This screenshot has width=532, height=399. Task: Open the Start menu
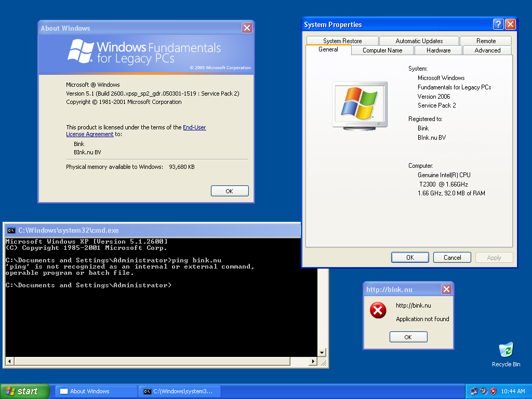click(23, 391)
